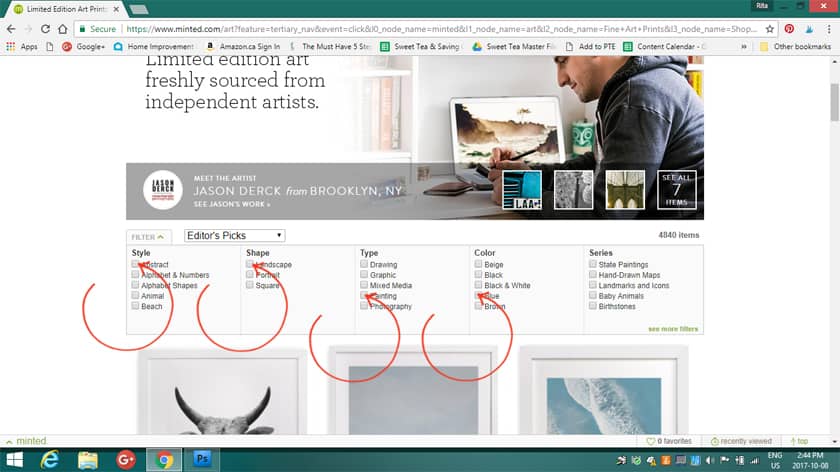Check the Alphabet & Numbers style filter
This screenshot has width=840, height=472.
(x=135, y=274)
